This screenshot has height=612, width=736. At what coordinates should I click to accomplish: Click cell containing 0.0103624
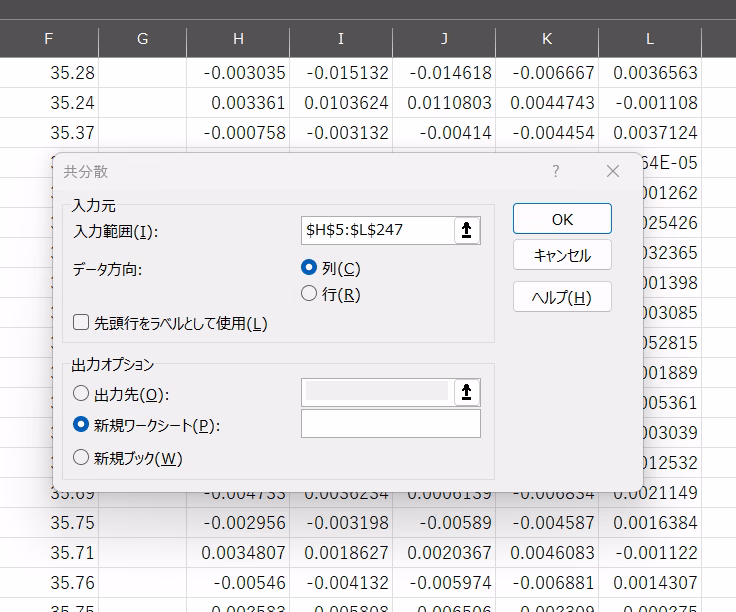[x=341, y=103]
